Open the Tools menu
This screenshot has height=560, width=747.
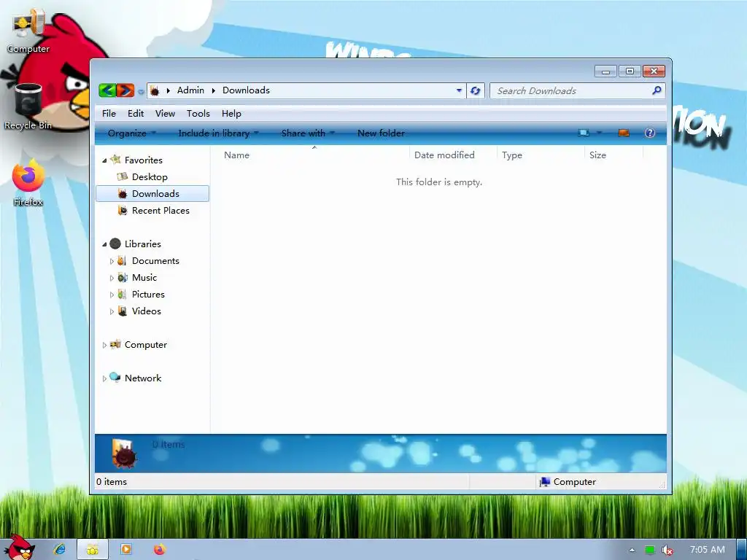pos(198,113)
